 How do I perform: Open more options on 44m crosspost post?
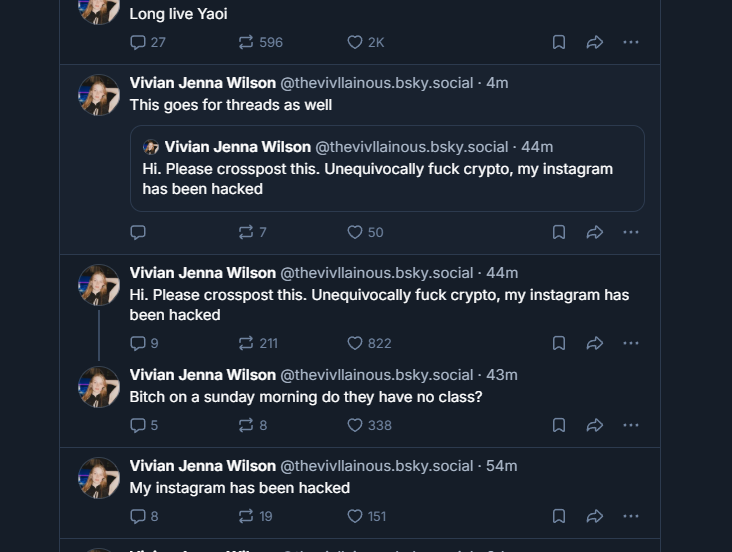tap(631, 343)
